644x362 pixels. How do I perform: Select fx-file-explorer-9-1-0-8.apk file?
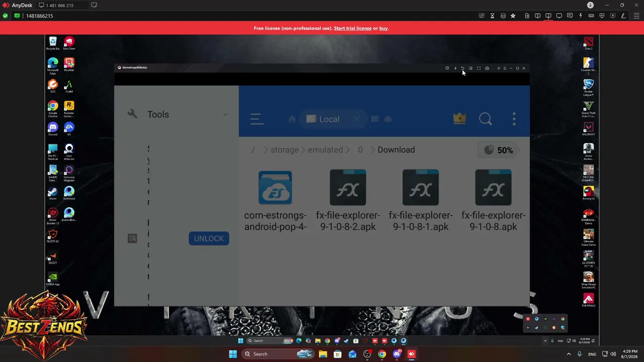coord(493,201)
